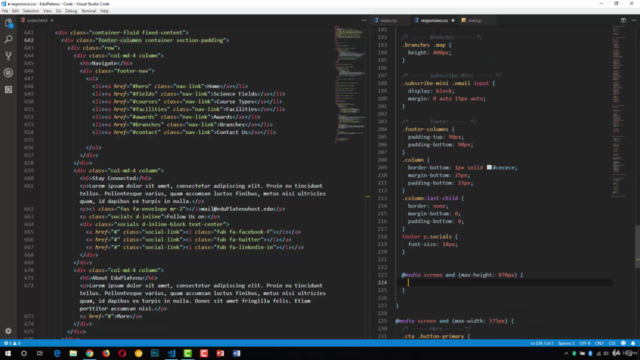Change language mode via CSS status item

(612, 343)
